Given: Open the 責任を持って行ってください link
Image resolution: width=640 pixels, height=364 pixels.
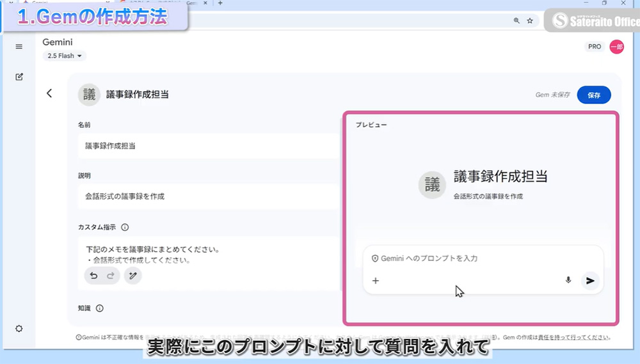Looking at the screenshot, I should click(574, 338).
